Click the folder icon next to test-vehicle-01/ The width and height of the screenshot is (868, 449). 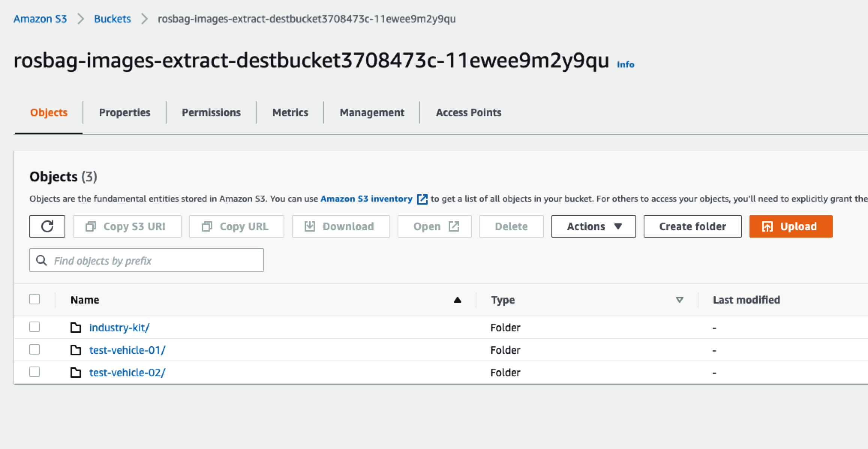[x=76, y=350]
